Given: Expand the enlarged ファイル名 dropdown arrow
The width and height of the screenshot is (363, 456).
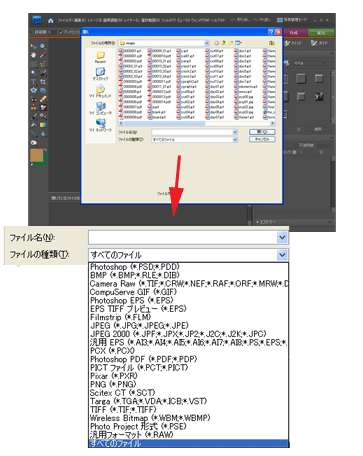Looking at the screenshot, I should (x=282, y=238).
